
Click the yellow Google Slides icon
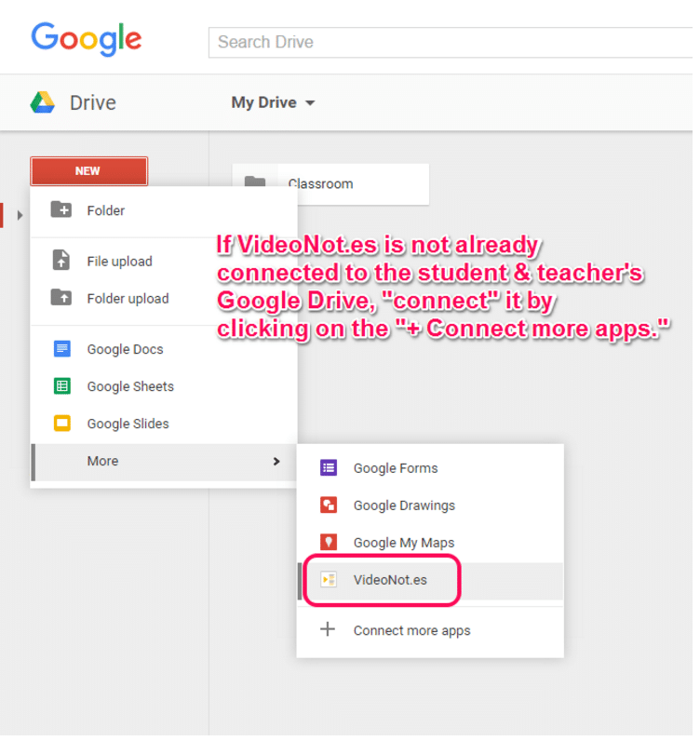coord(61,424)
